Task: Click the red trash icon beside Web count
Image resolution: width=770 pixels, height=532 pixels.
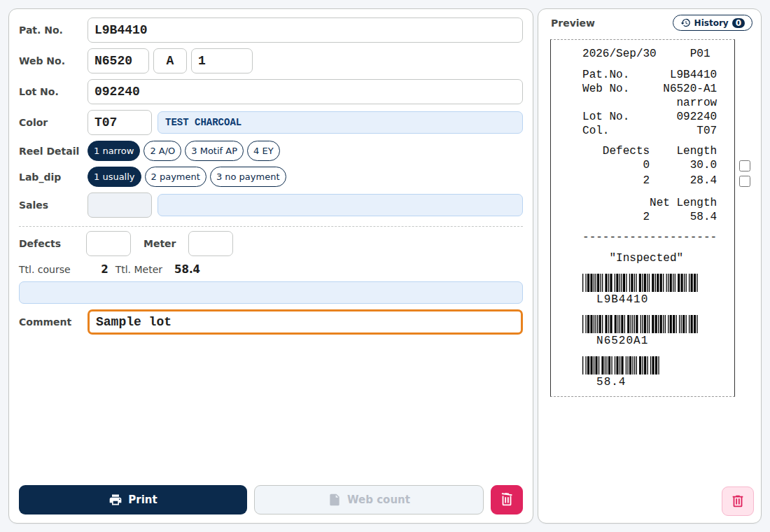Action: pyautogui.click(x=506, y=500)
